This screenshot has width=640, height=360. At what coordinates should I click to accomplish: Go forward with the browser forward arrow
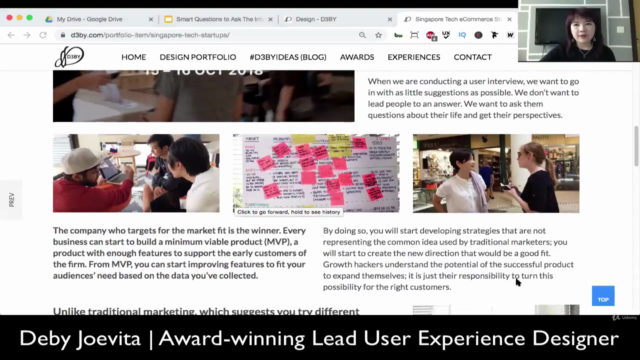coord(27,35)
